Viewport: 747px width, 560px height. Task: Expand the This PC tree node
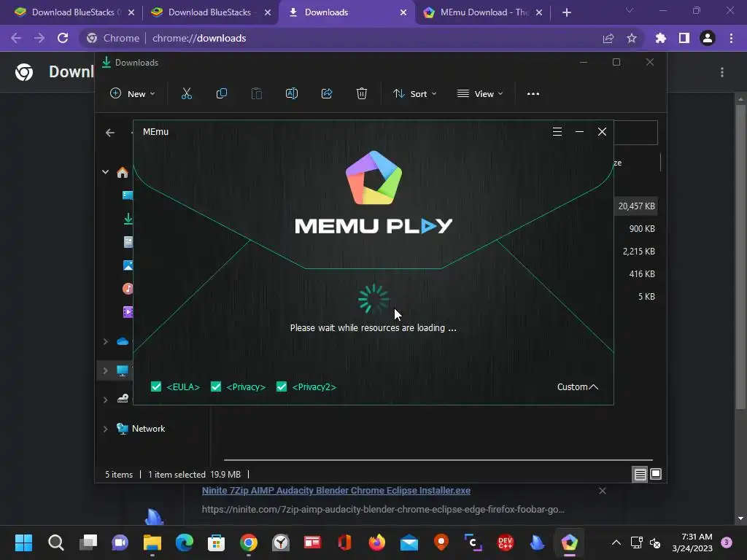(105, 370)
